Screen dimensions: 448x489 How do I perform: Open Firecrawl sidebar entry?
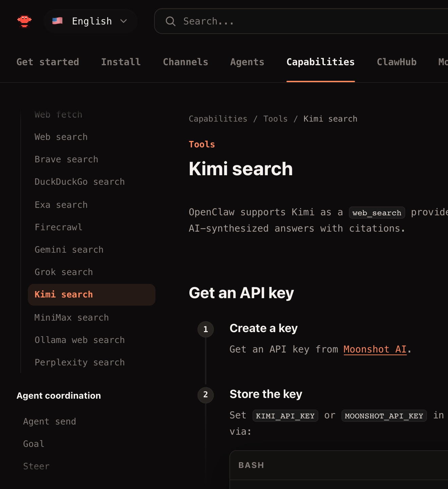(x=58, y=227)
